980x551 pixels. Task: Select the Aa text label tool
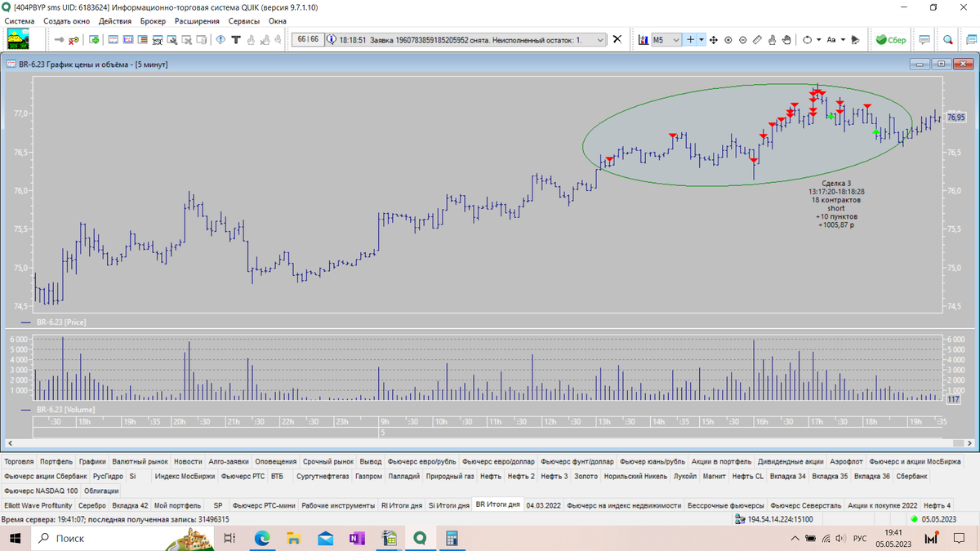pos(831,39)
